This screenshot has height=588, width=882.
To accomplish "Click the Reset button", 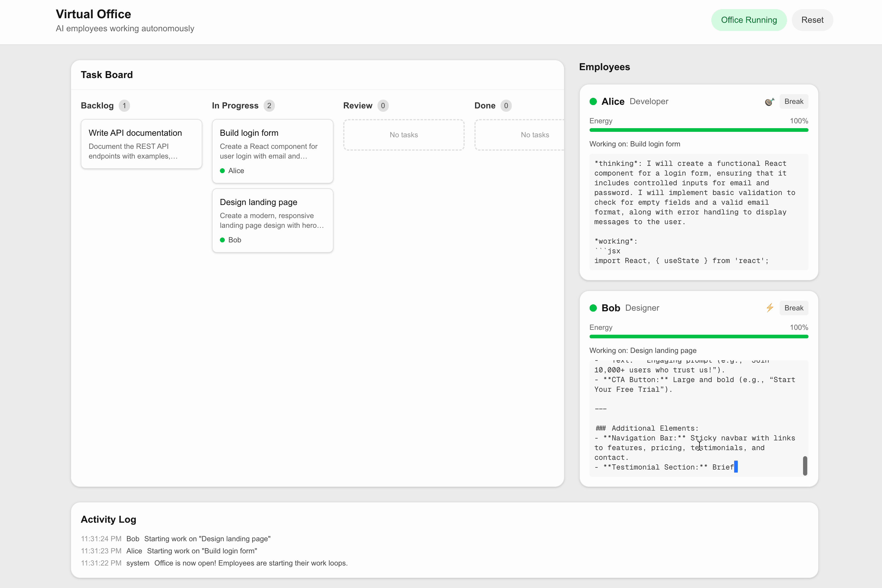I will 812,20.
